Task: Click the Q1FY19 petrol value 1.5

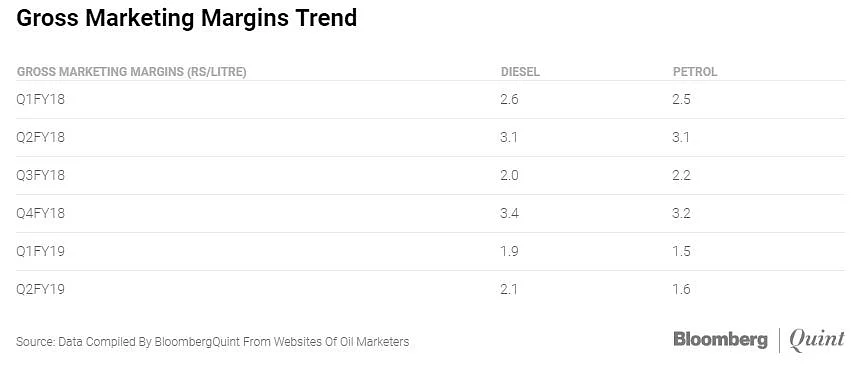Action: tap(681, 252)
